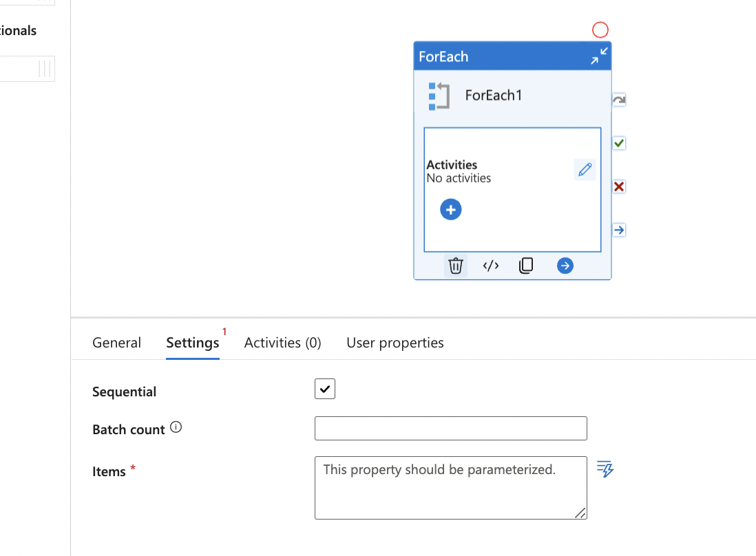Image resolution: width=756 pixels, height=556 pixels.
Task: Click the ForEach1 loop activity icon
Action: click(439, 96)
